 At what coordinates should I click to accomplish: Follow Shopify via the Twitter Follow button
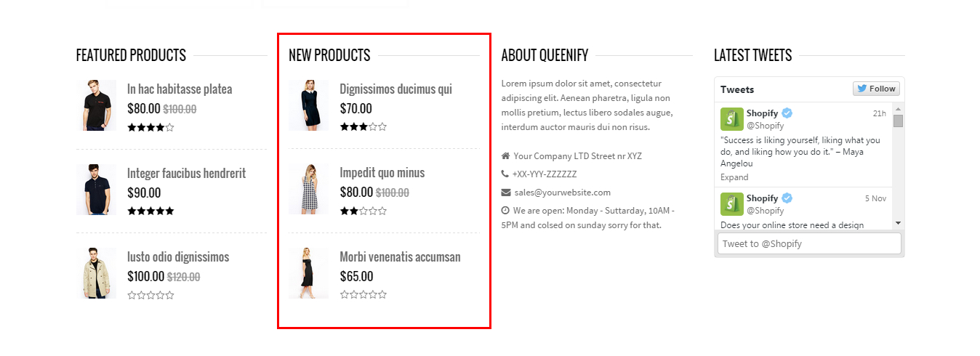pyautogui.click(x=876, y=89)
